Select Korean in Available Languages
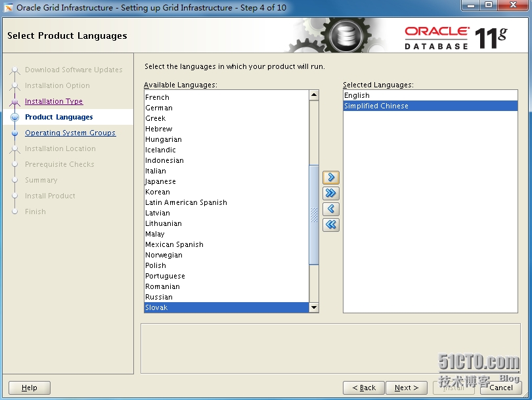The image size is (532, 400). [227, 192]
